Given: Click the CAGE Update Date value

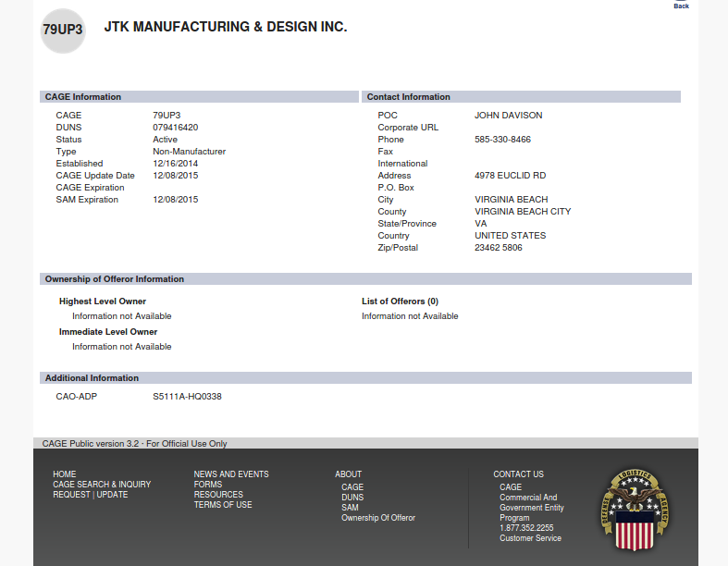Looking at the screenshot, I should point(176,176).
